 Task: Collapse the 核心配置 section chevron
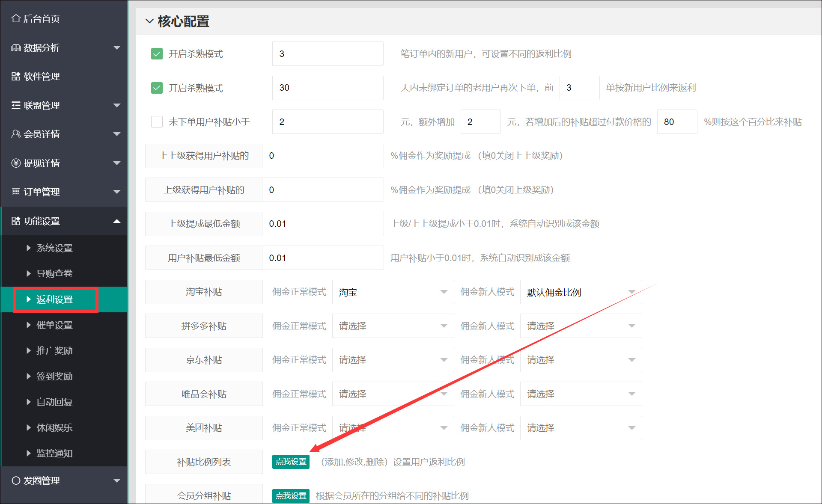point(149,21)
